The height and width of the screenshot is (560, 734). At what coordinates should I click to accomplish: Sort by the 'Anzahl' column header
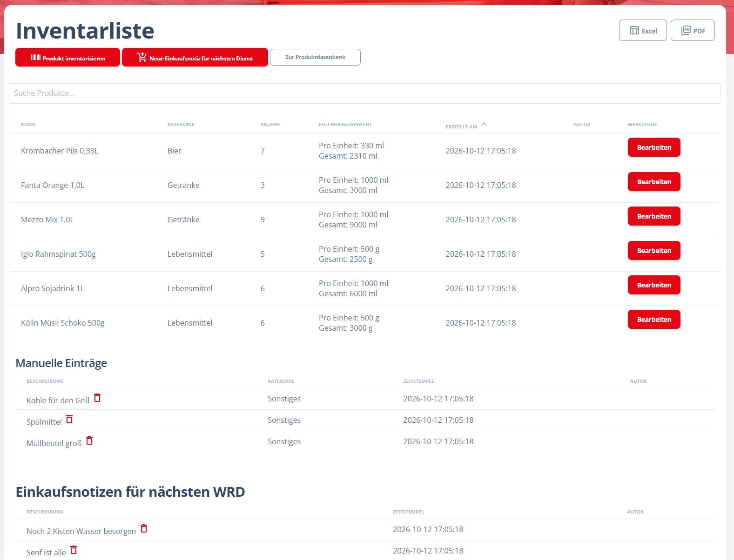tap(270, 125)
